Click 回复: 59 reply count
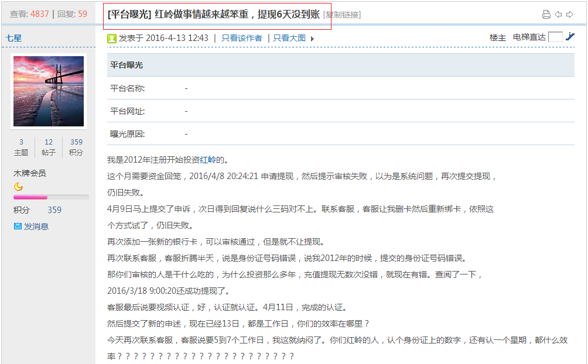Image resolution: width=588 pixels, height=364 pixels. (72, 14)
